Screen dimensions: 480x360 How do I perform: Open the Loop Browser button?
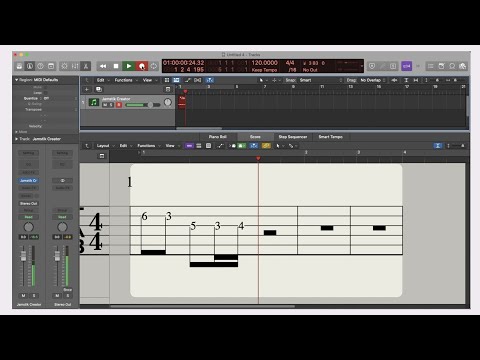pyautogui.click(x=452, y=66)
